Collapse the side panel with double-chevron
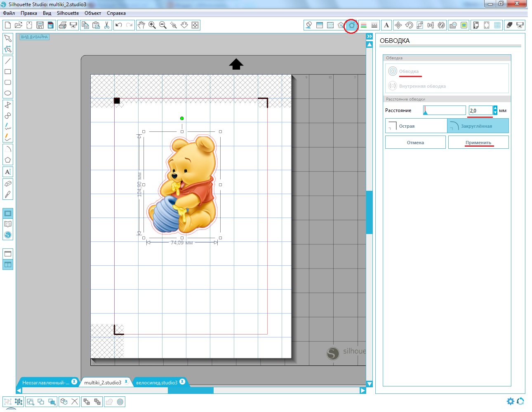This screenshot has height=412, width=532. click(x=370, y=37)
